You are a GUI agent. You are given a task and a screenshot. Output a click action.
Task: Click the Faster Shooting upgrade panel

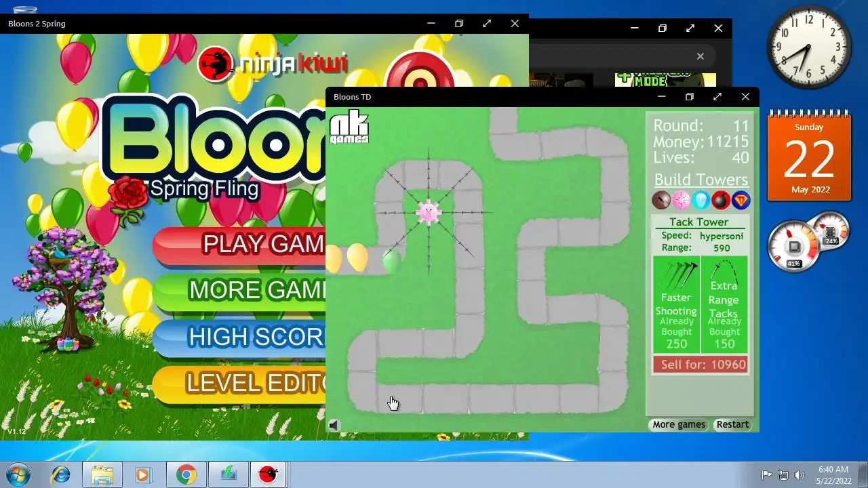pos(676,304)
